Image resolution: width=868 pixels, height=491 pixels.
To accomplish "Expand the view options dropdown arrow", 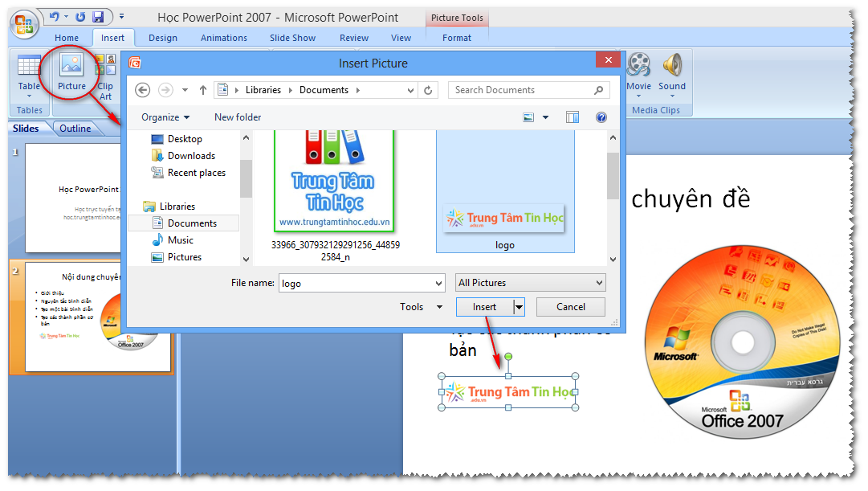I will 545,117.
